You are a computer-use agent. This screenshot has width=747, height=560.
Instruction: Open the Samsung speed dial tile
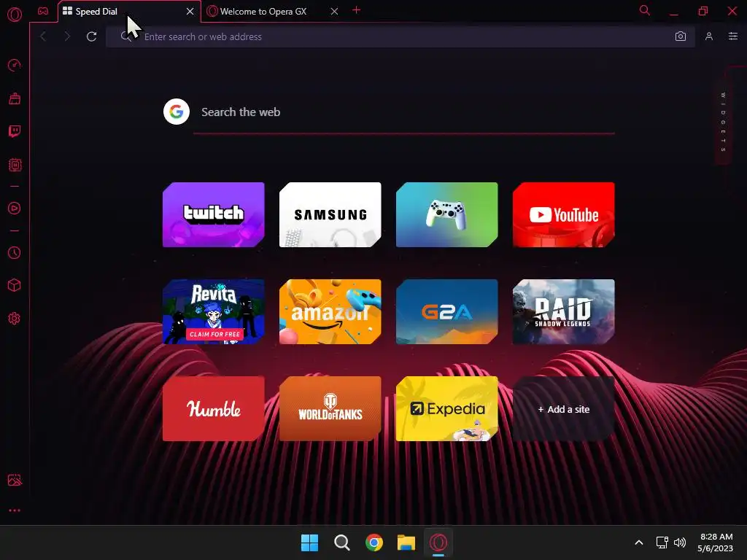tap(330, 215)
